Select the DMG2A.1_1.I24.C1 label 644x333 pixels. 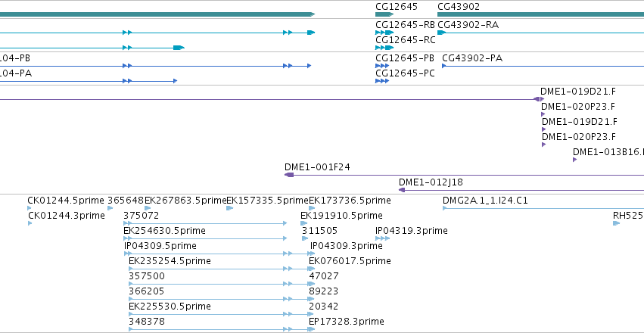click(x=485, y=201)
